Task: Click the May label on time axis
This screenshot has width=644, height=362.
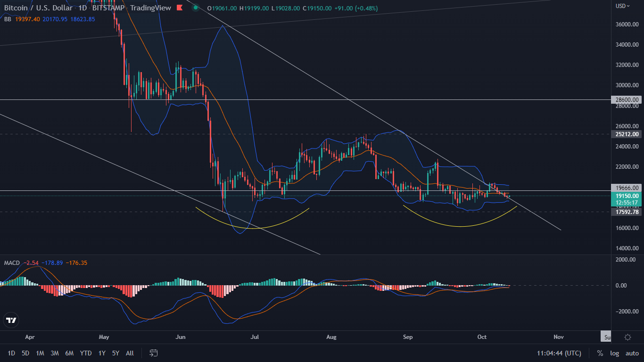Action: click(104, 337)
